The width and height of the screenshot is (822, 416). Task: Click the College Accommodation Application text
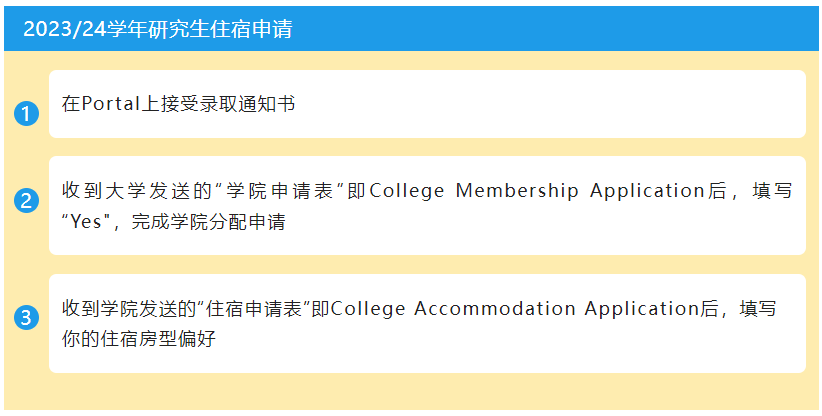point(512,309)
